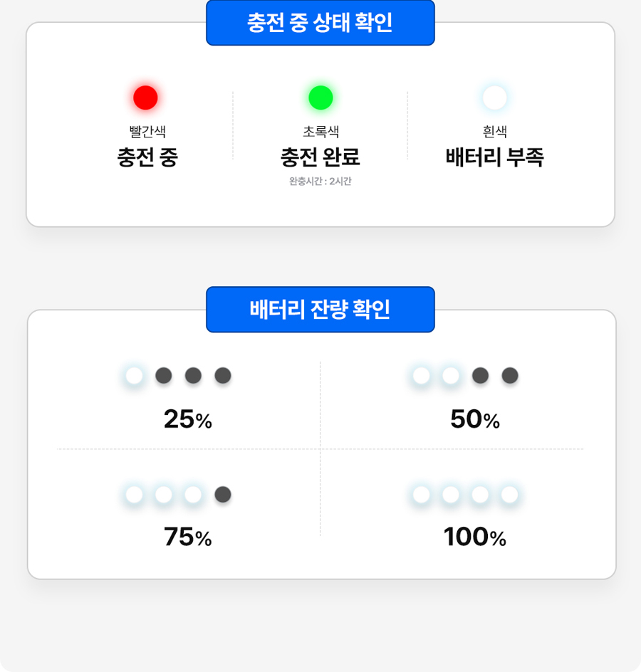Click the last dark LED above 25%
Viewport: 641px width, 672px height.
[223, 375]
